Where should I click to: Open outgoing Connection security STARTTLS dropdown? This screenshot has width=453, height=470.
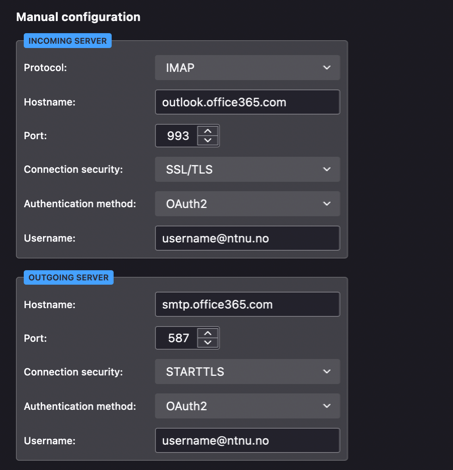[247, 372]
